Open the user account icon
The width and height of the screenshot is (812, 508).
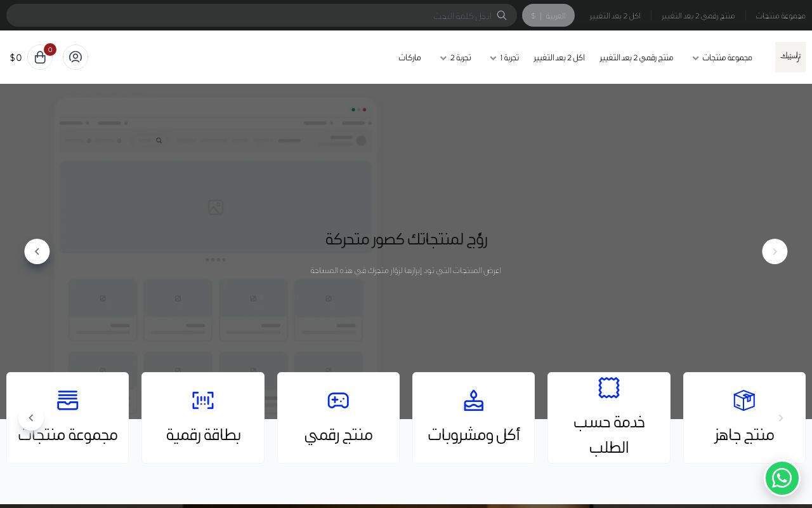(75, 57)
